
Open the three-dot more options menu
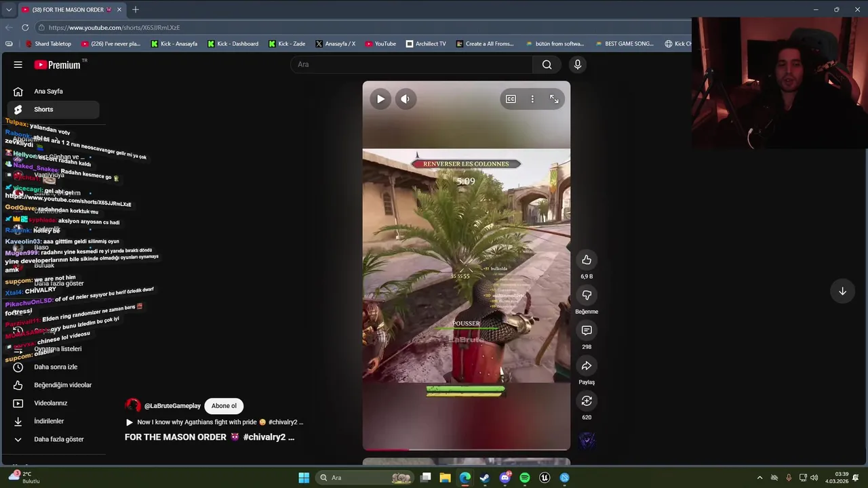[532, 99]
